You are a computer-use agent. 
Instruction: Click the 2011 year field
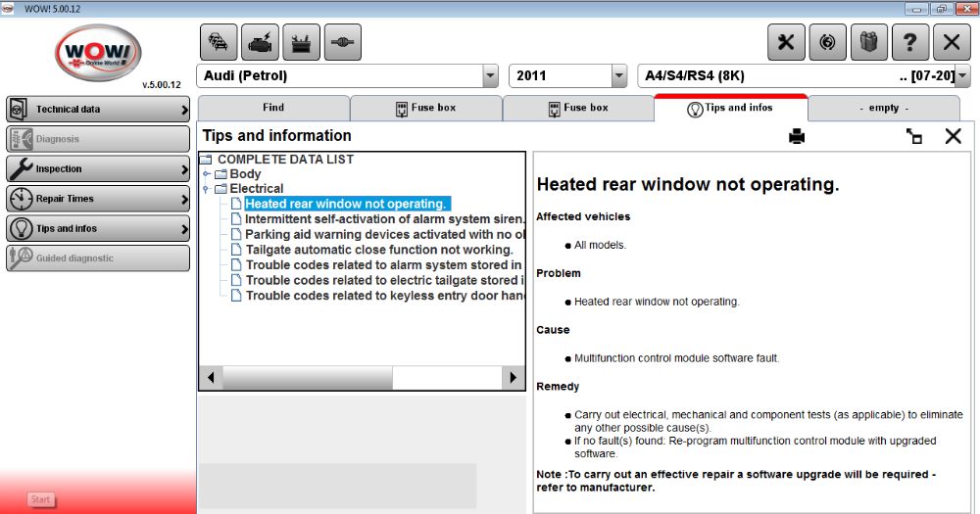click(561, 76)
